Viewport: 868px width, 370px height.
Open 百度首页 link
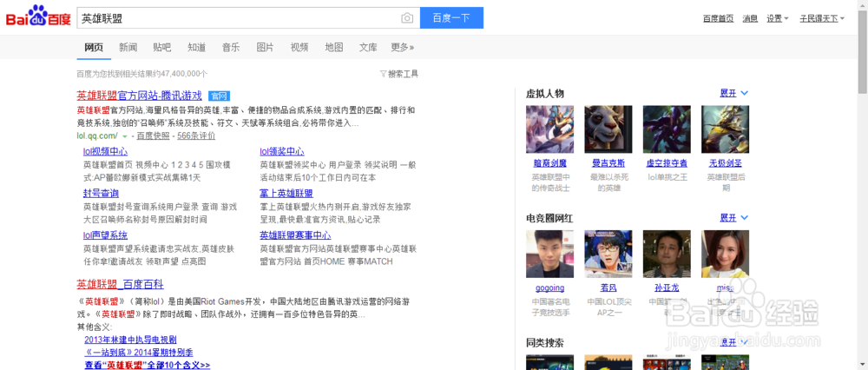point(719,18)
